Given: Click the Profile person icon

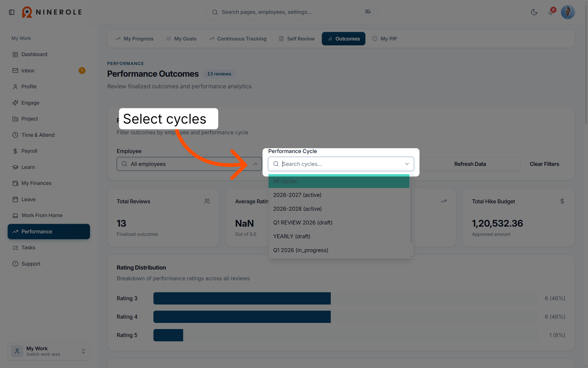Looking at the screenshot, I should (x=15, y=87).
